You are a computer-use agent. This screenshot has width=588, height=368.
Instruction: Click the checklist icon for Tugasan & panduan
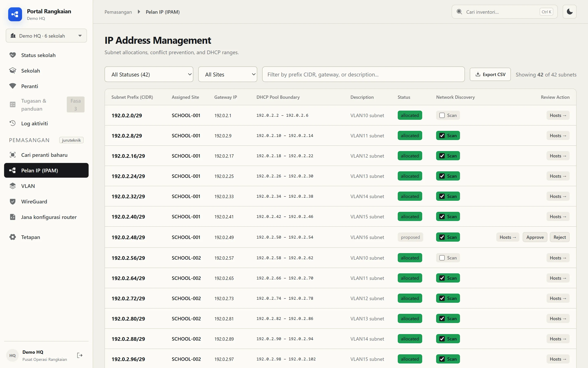13,105
